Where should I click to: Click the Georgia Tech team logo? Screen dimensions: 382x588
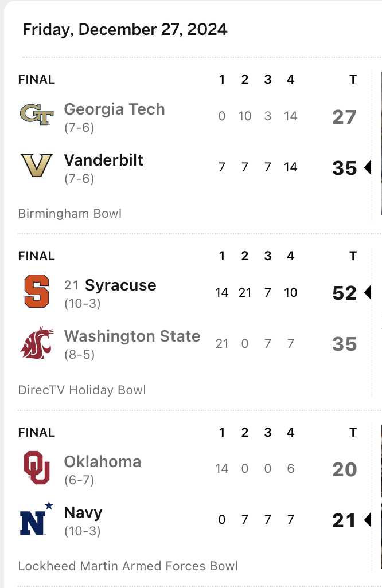tap(36, 115)
